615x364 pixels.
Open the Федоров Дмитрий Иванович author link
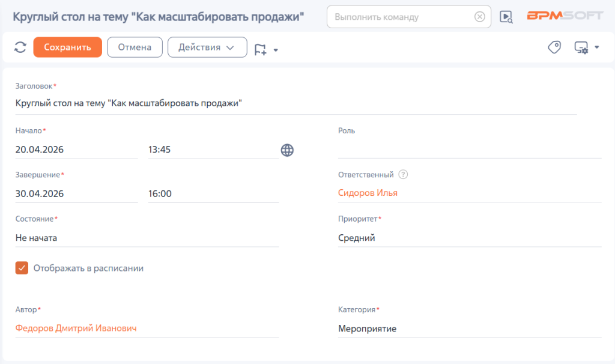pyautogui.click(x=76, y=329)
